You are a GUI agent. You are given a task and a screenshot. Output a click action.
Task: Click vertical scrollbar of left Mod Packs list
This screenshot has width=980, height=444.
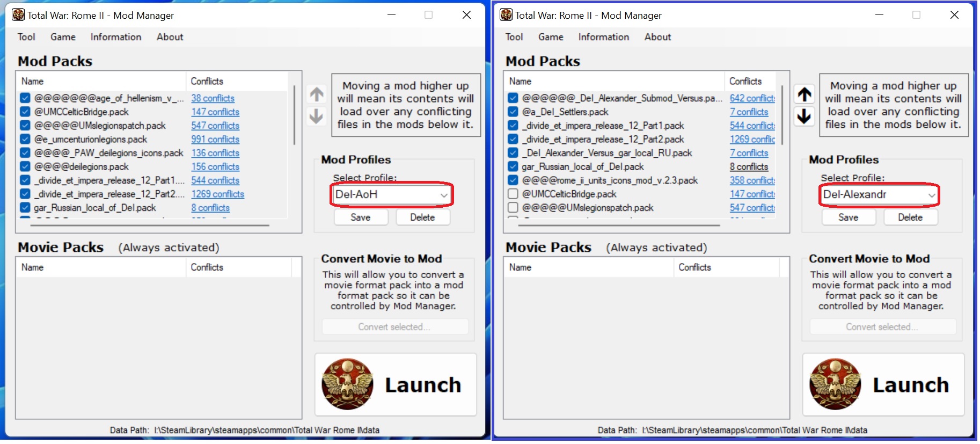(x=294, y=115)
